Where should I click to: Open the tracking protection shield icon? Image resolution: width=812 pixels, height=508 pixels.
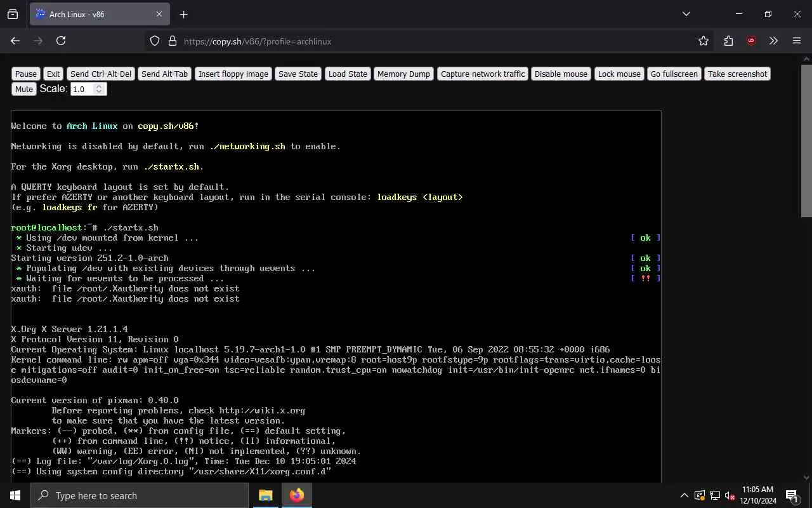tap(155, 41)
